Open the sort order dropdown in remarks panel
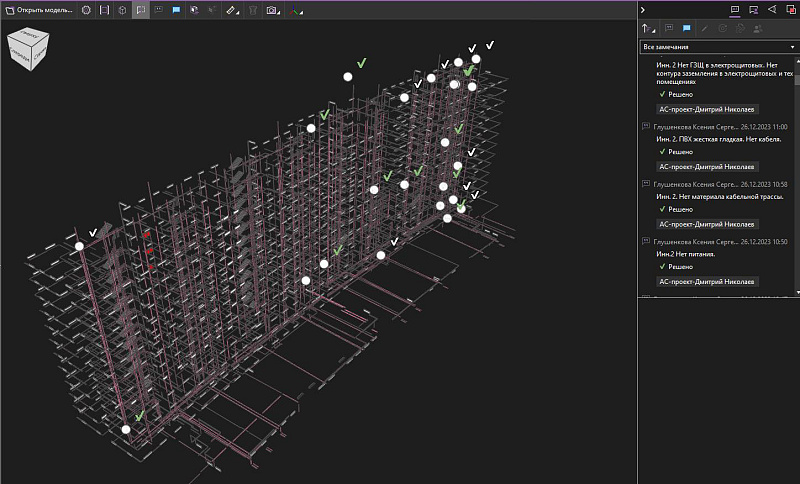 pyautogui.click(x=648, y=29)
